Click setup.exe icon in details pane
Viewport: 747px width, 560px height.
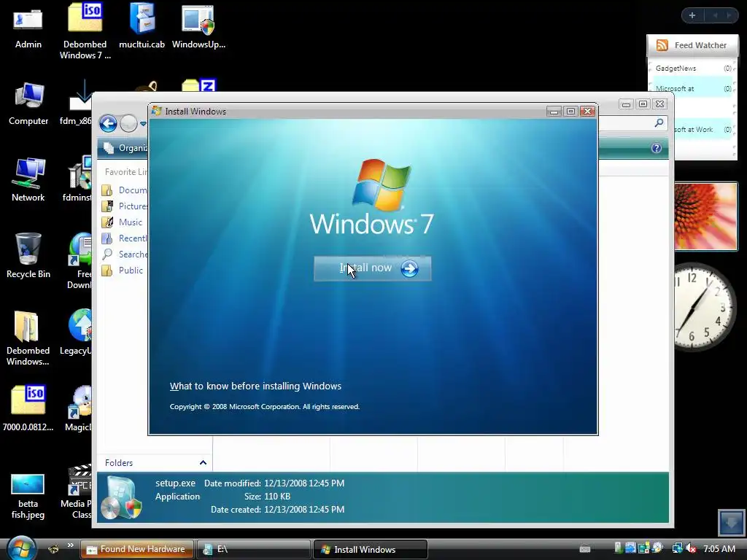(x=123, y=497)
